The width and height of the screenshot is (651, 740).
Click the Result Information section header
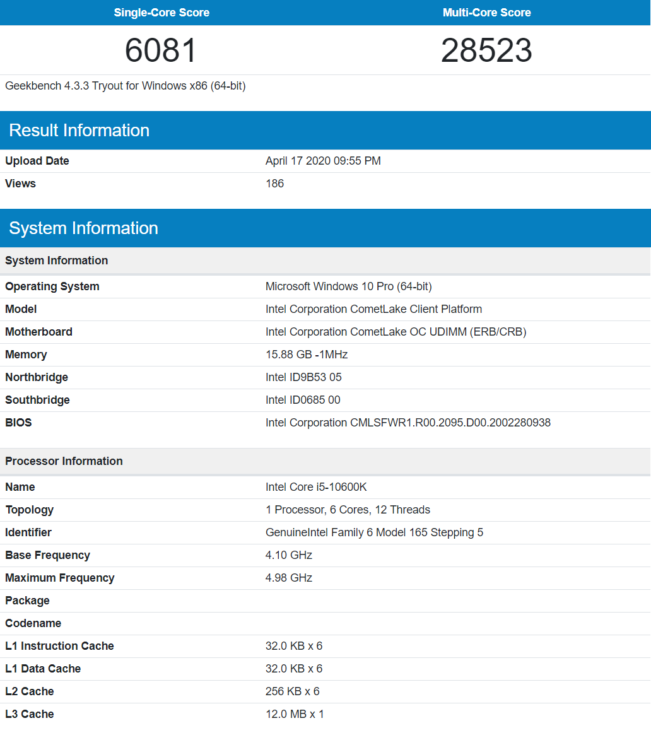[x=79, y=130]
